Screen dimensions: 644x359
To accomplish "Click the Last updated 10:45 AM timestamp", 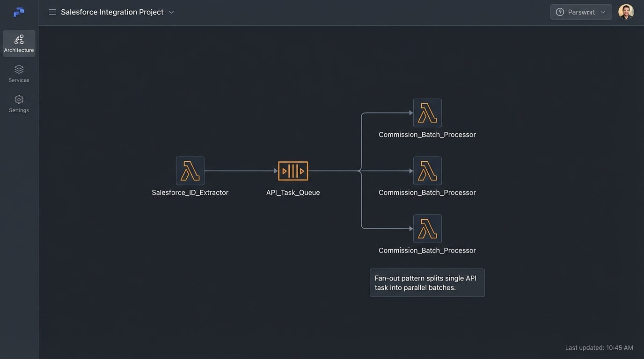I will [x=599, y=347].
